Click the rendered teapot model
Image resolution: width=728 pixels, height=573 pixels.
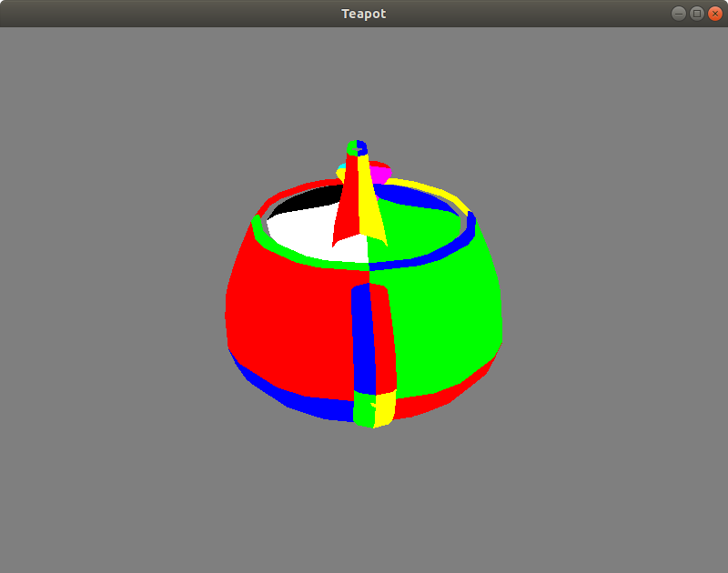363,284
